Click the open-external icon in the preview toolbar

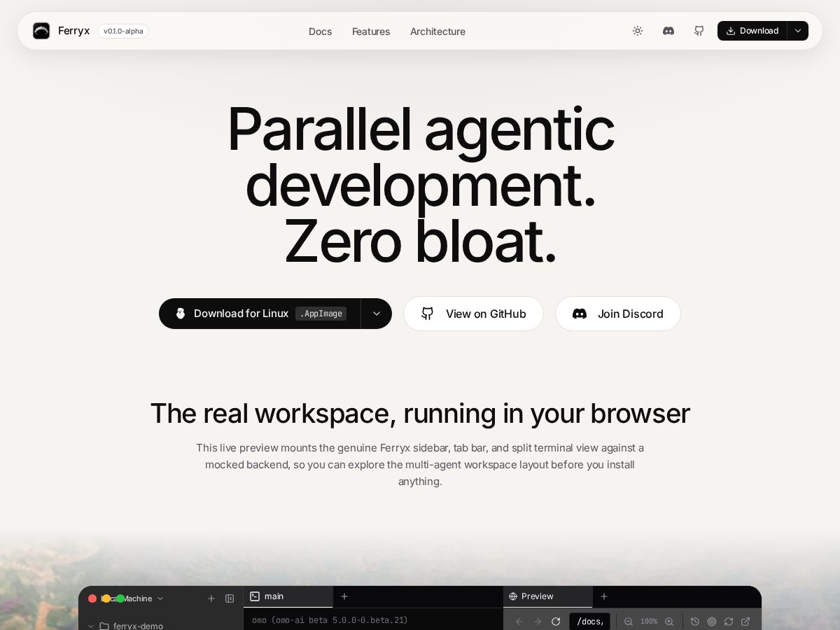tap(745, 622)
